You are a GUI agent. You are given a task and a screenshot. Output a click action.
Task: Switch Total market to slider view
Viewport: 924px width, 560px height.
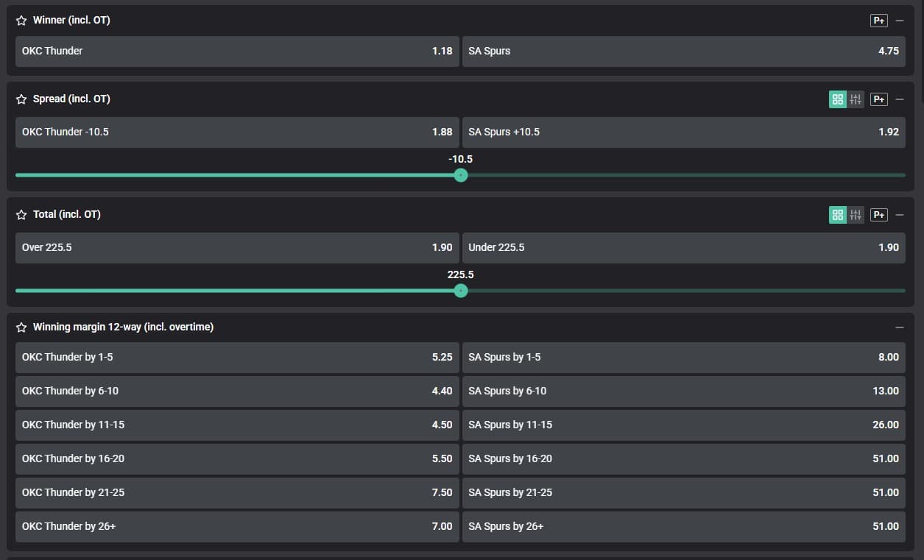tap(856, 215)
